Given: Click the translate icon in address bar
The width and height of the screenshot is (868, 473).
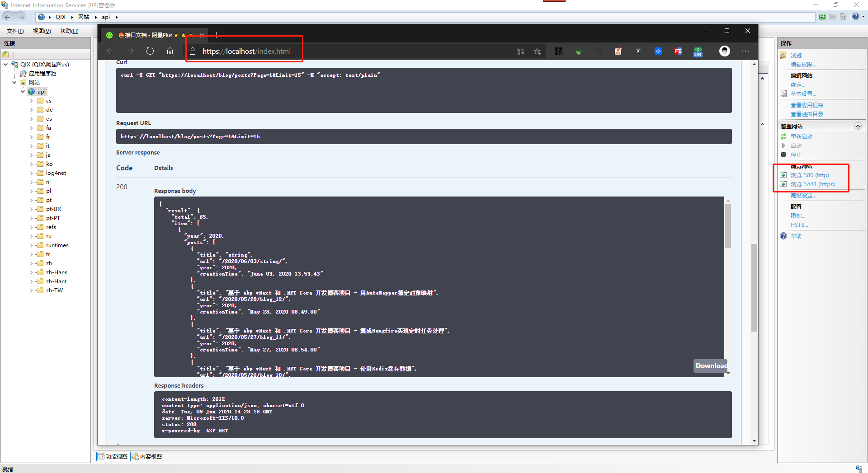Looking at the screenshot, I should (521, 52).
